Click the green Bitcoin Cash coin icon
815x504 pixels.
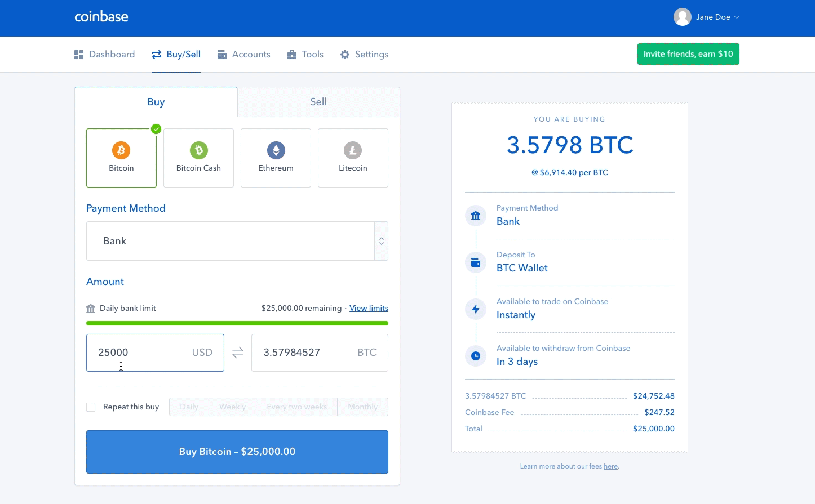click(x=198, y=150)
